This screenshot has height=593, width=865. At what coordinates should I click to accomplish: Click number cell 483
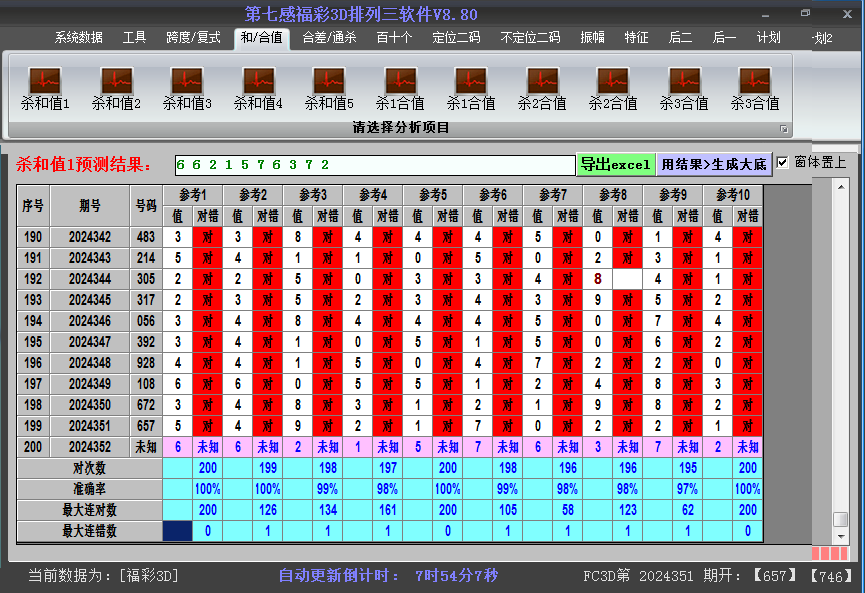[146, 237]
